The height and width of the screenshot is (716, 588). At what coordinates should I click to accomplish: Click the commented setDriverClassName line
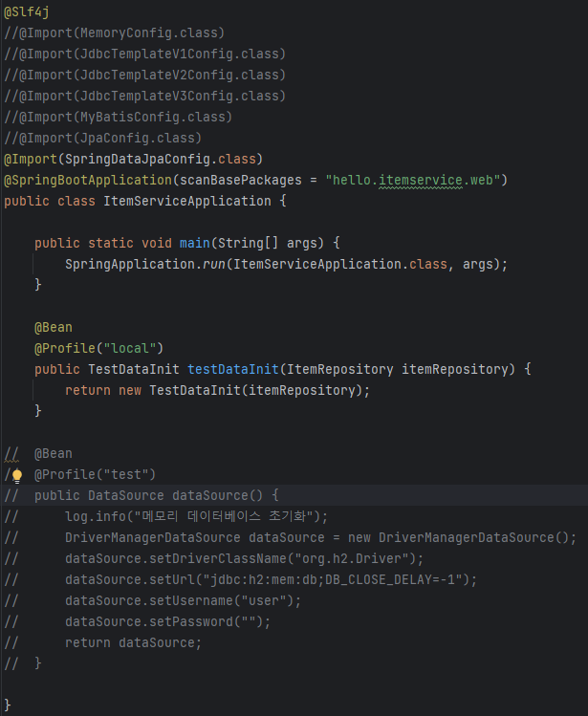click(245, 558)
